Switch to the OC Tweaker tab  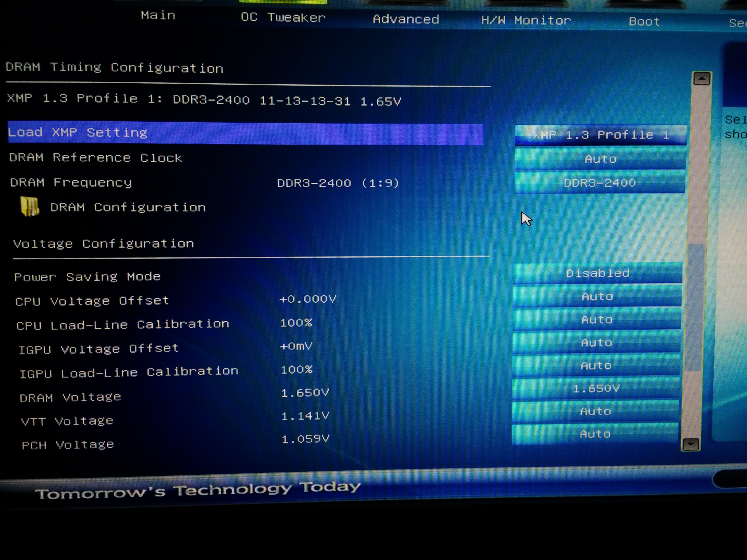click(283, 17)
